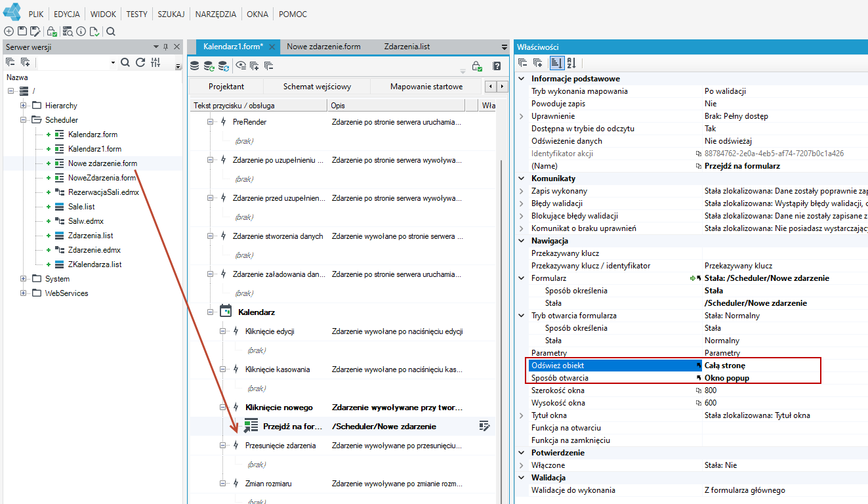The width and height of the screenshot is (868, 504).
Task: Open the PLIK menu
Action: [36, 14]
